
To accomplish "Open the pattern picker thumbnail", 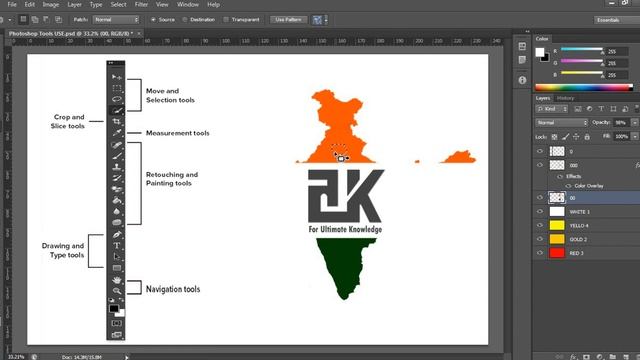I will click(x=317, y=20).
